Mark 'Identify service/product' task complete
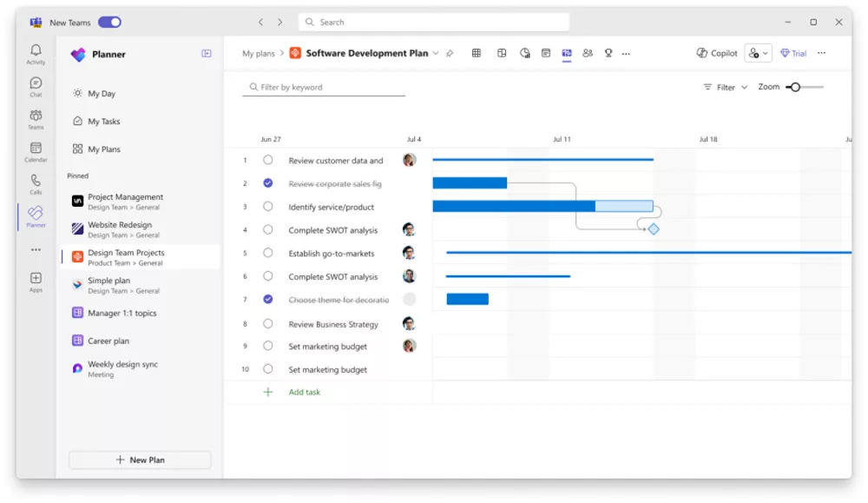Screen dimensions: 868x503 268,207
